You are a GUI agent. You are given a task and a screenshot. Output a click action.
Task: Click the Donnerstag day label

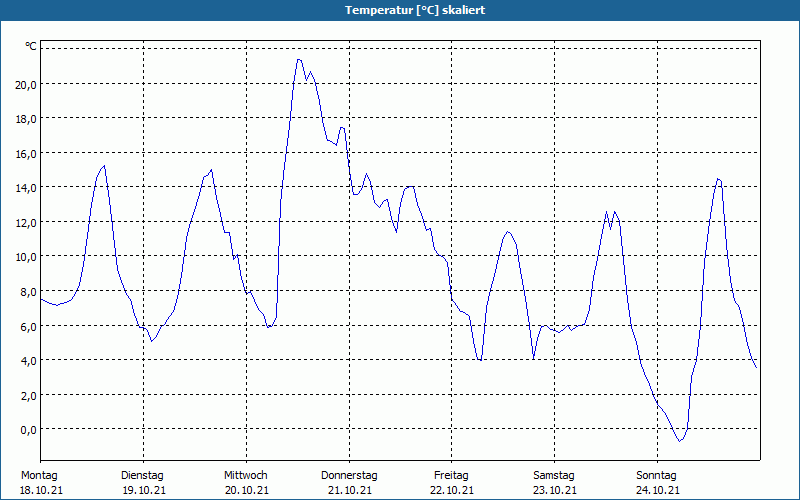(x=349, y=476)
